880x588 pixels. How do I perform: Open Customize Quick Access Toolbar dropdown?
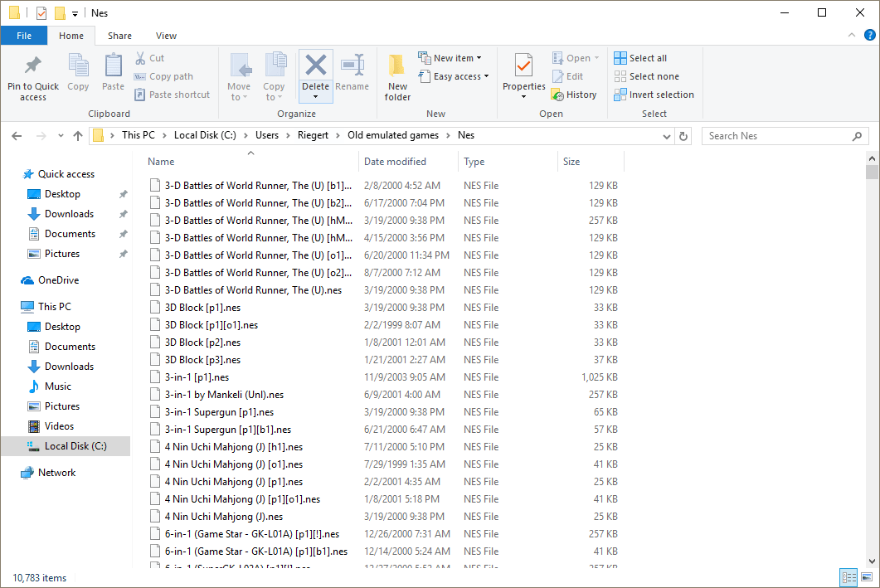click(75, 13)
